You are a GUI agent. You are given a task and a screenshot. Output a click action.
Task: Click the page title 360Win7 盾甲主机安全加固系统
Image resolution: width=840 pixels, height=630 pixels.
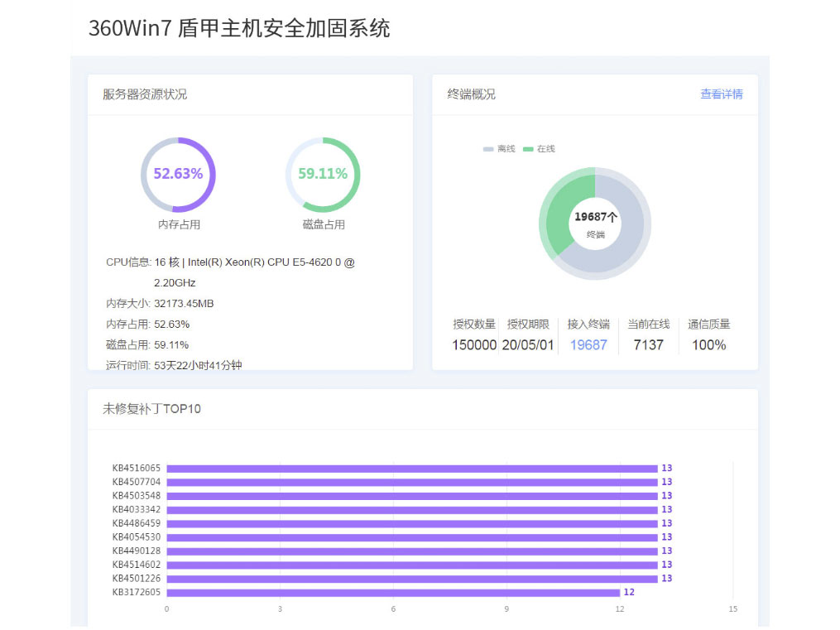pyautogui.click(x=239, y=28)
